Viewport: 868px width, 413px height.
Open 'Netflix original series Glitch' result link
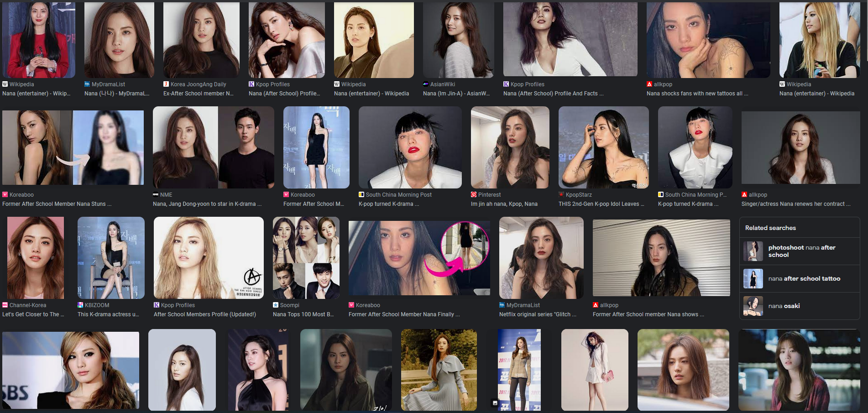(537, 314)
